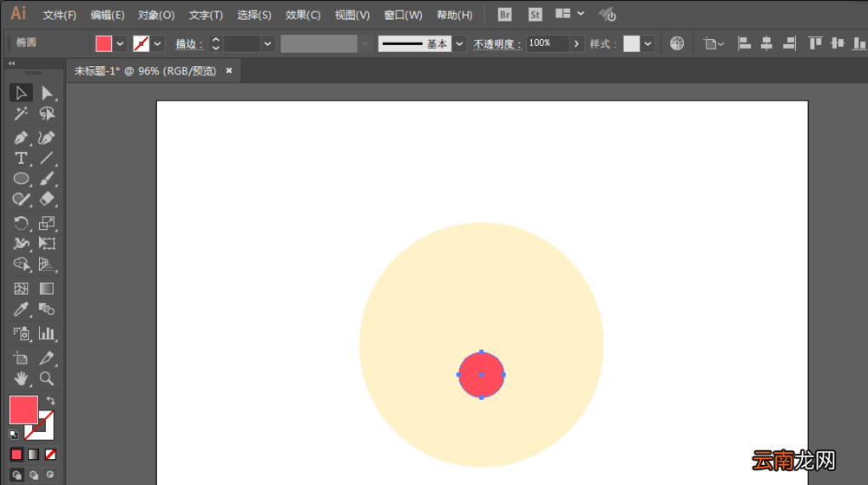The image size is (868, 485).
Task: Activate the Rotate tool
Action: click(x=21, y=223)
